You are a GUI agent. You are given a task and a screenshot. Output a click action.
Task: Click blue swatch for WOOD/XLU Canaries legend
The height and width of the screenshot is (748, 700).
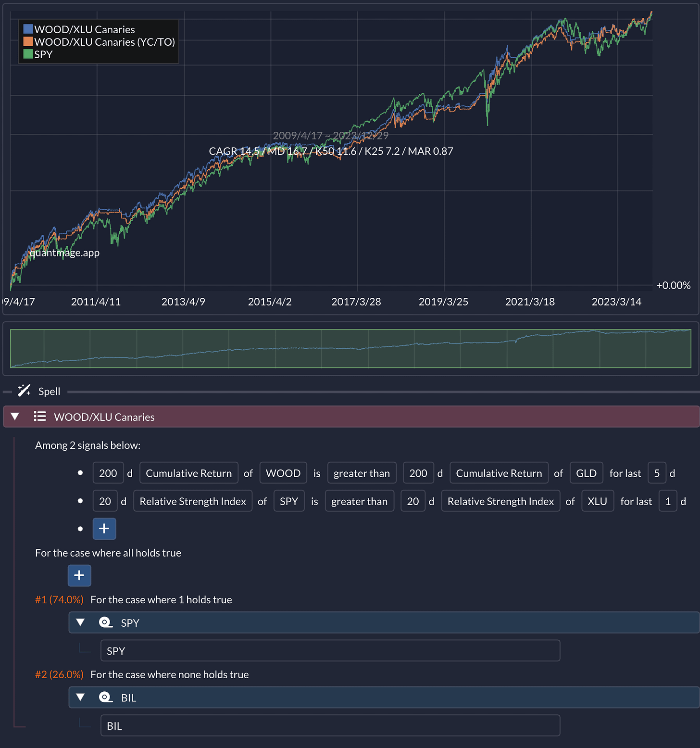click(x=28, y=29)
